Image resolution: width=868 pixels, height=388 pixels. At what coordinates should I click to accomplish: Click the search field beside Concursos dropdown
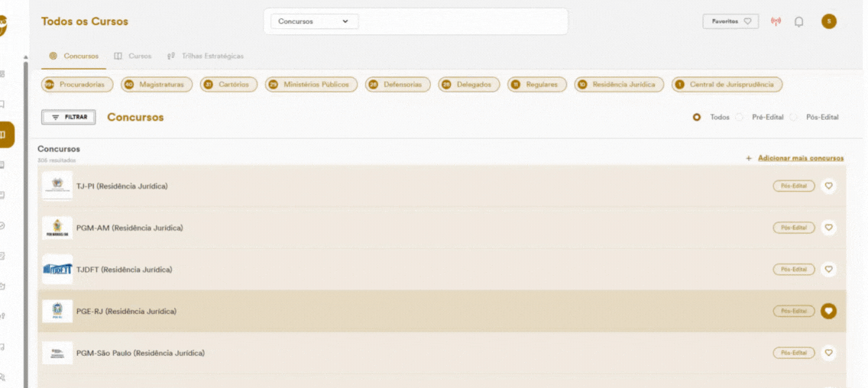462,21
